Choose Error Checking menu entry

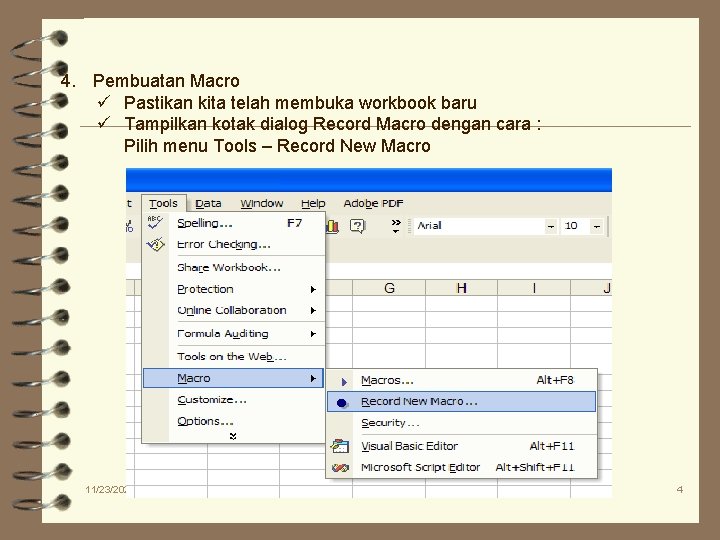point(233,244)
